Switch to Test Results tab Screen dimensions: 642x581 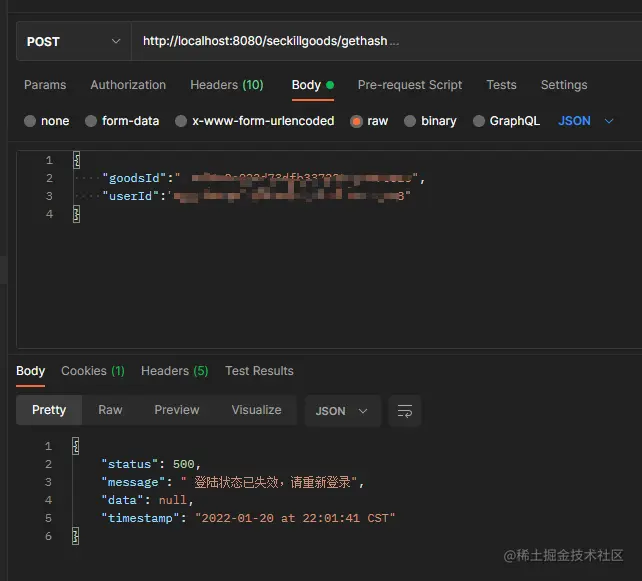click(x=259, y=371)
